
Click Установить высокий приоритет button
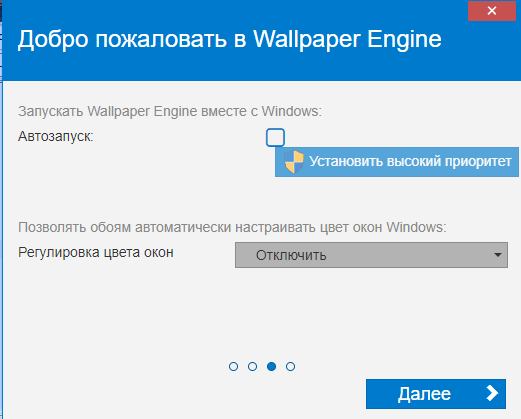point(397,162)
